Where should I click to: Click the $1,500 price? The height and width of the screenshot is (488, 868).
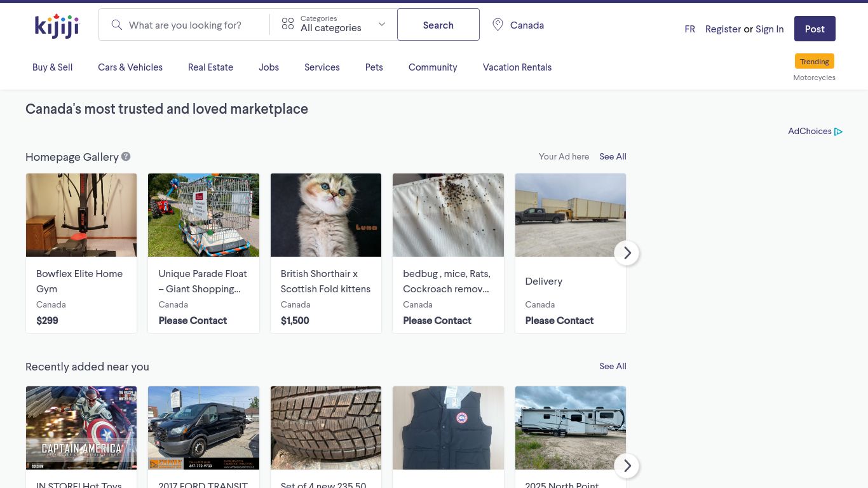click(295, 321)
